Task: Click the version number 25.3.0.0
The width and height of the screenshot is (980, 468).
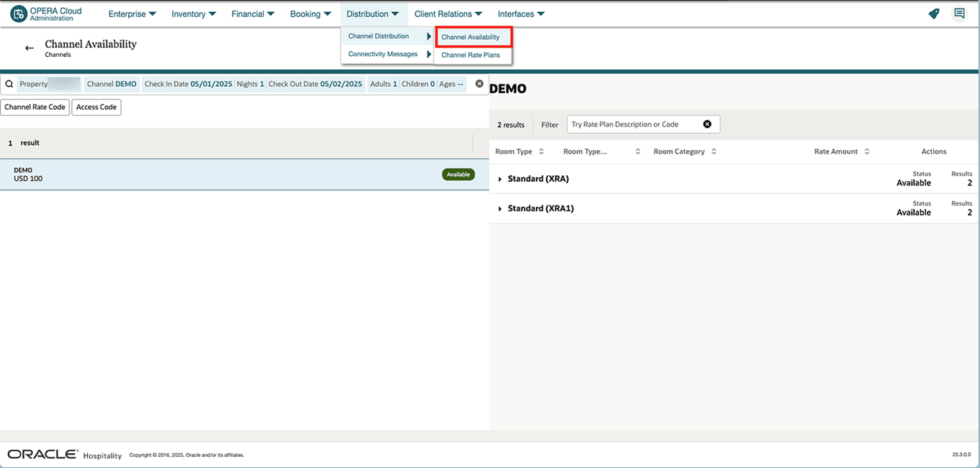Action: (961, 455)
